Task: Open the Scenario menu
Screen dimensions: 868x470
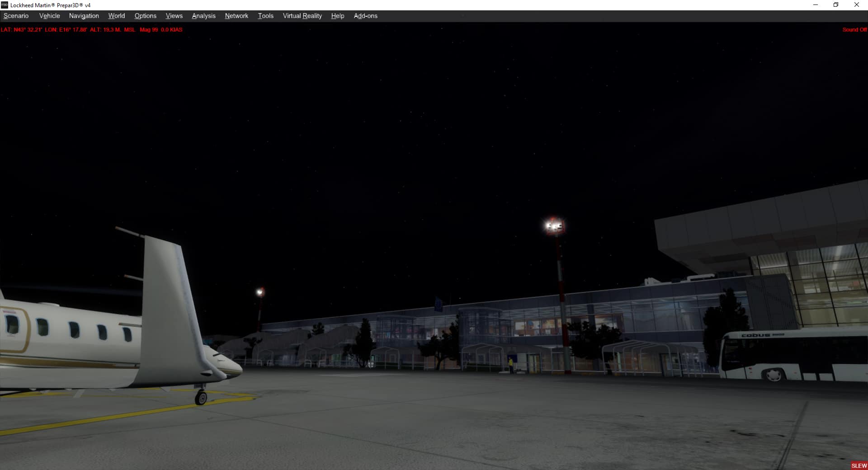Action: [16, 16]
